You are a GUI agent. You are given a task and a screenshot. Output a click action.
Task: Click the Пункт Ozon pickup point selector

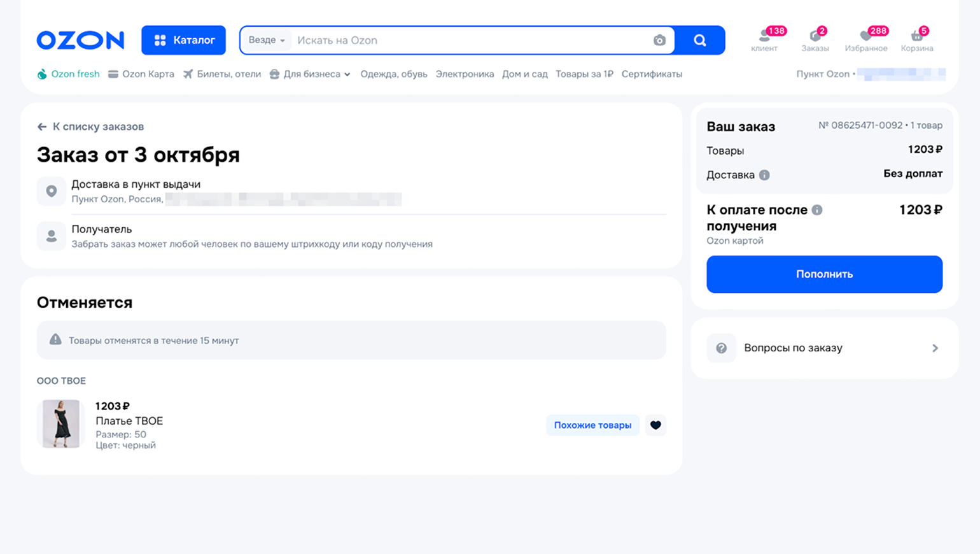point(871,75)
